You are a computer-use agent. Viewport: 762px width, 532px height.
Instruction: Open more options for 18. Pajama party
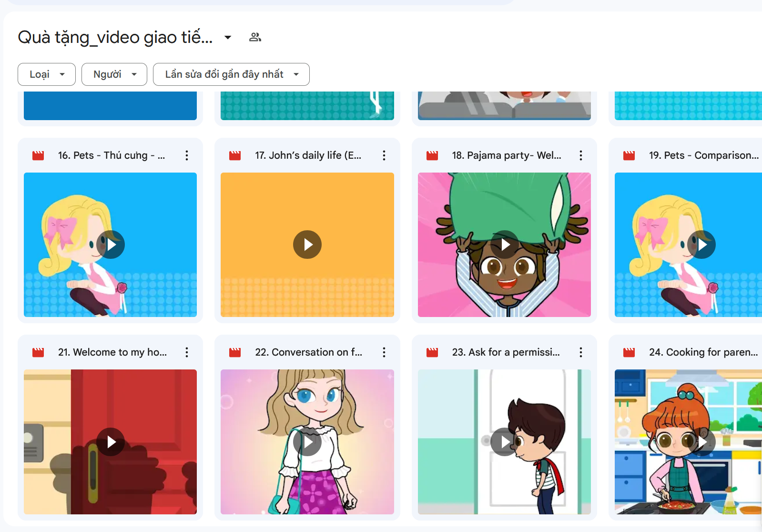point(580,155)
